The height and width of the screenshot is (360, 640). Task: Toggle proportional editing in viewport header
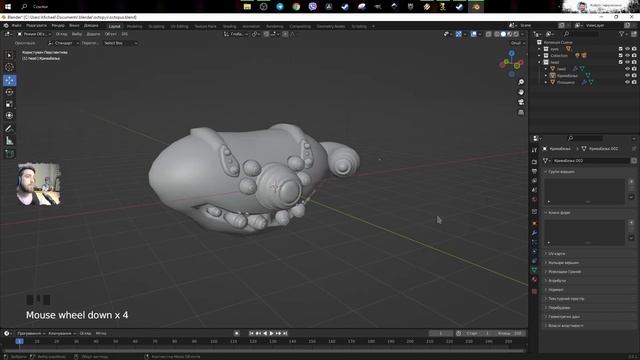click(x=285, y=34)
